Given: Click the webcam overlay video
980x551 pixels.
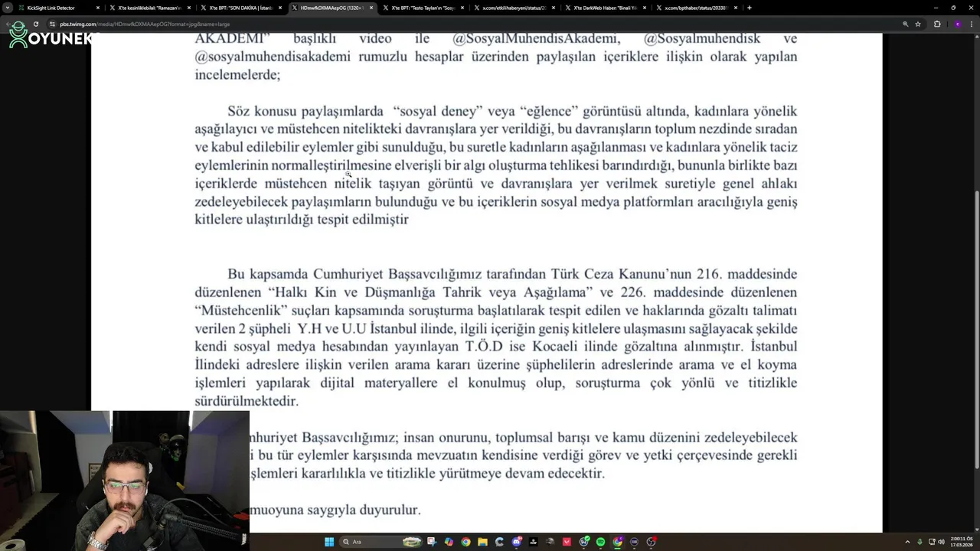Looking at the screenshot, I should (x=125, y=481).
